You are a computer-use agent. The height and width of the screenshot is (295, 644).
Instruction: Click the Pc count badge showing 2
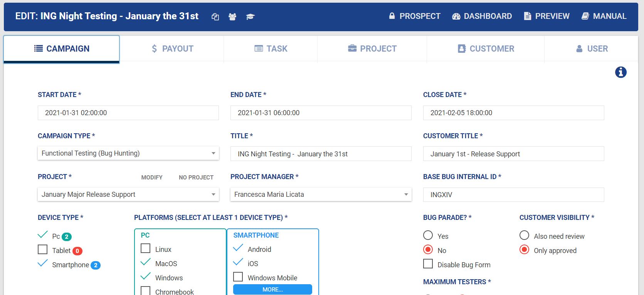67,237
